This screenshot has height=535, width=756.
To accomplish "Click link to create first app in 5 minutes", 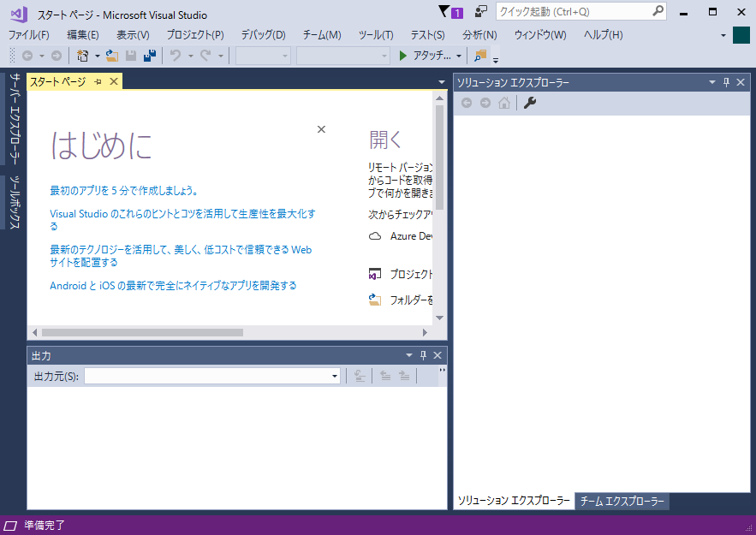I will point(124,190).
